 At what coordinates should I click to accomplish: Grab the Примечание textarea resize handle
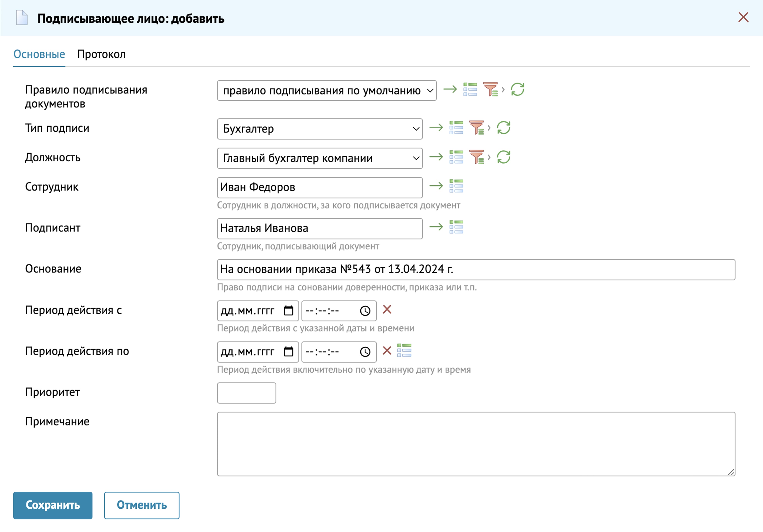(x=731, y=472)
